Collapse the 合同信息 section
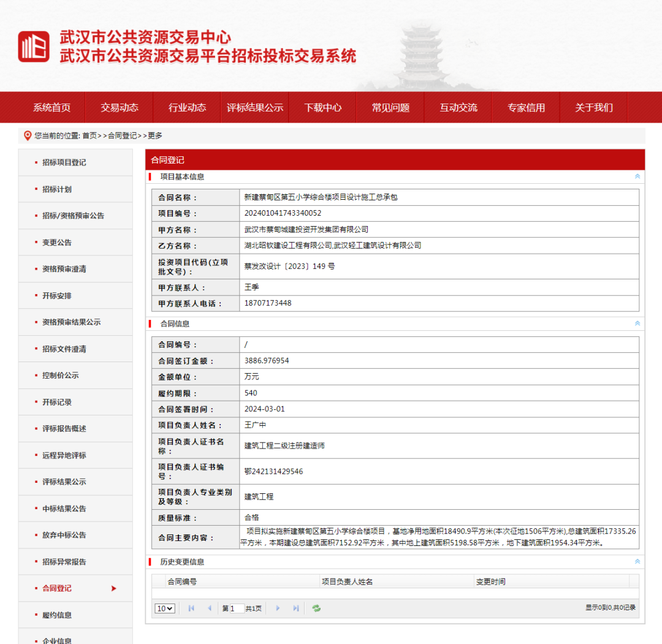Screen dimensions: 662x644 point(637,324)
